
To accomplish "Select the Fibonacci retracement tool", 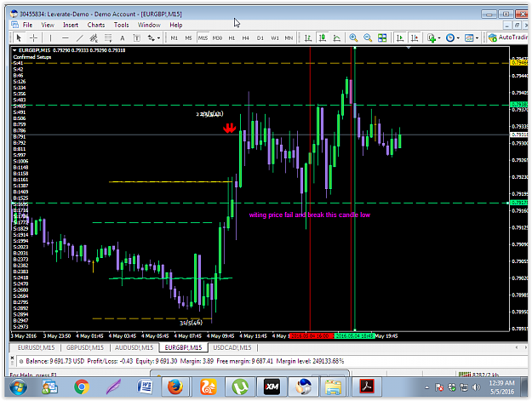I will [x=108, y=38].
